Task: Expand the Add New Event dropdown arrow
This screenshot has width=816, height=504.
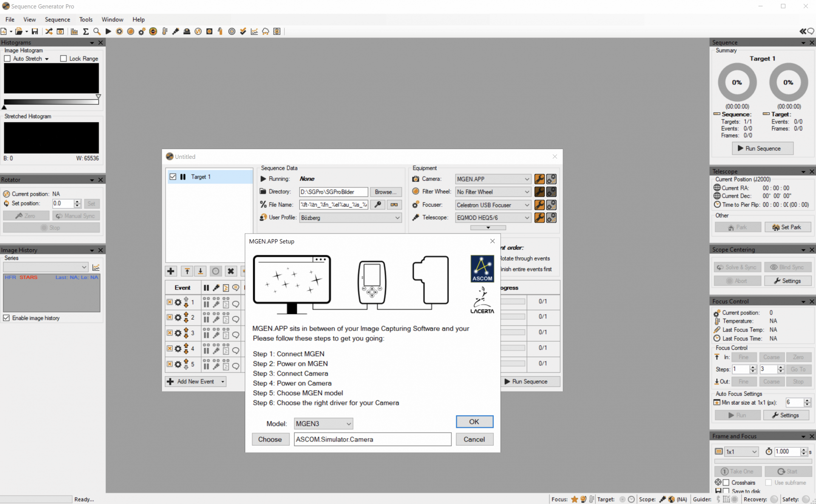Action: (x=222, y=382)
